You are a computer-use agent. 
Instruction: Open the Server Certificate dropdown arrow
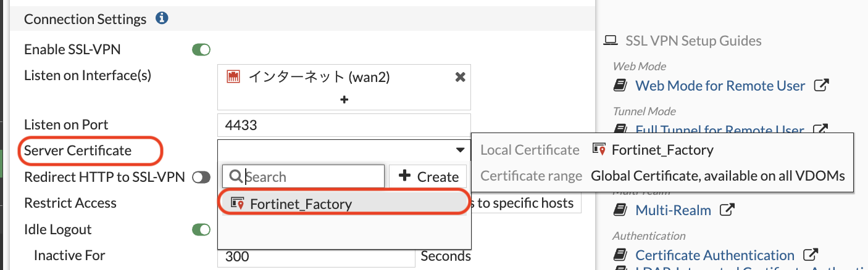[x=461, y=150]
